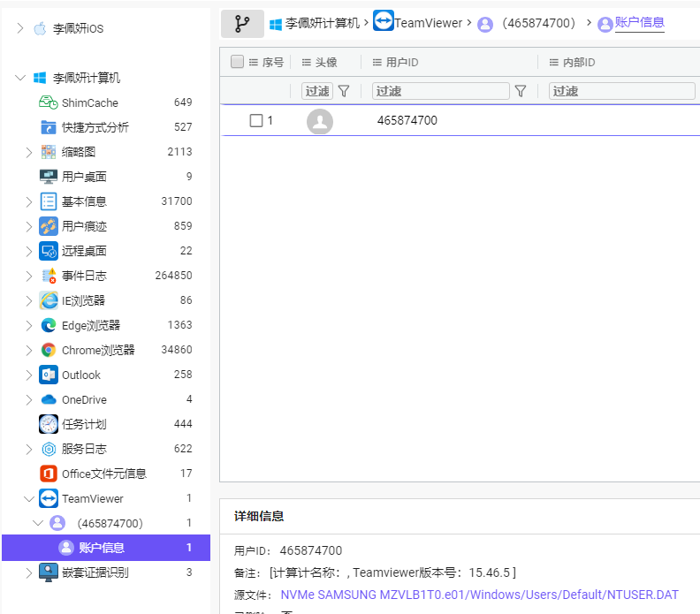Click the 缩略图 thumbnails icon
The width and height of the screenshot is (700, 614).
[49, 152]
